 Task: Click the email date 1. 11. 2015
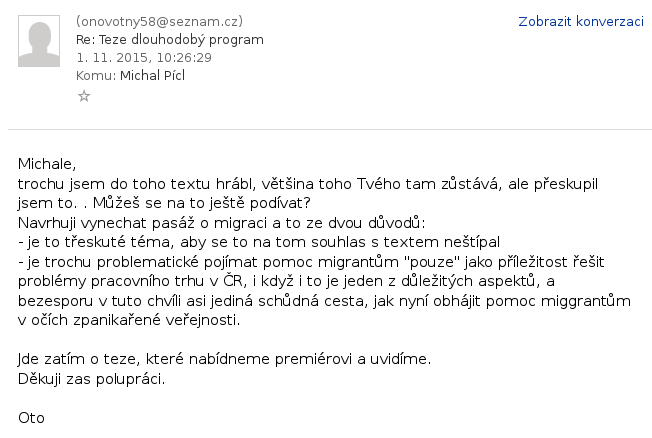click(x=112, y=57)
